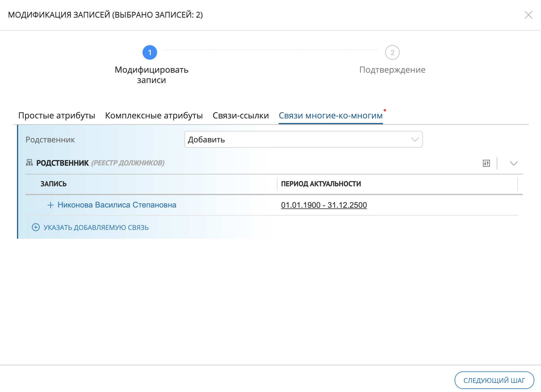Click the circled plus icon to add relation
The width and height of the screenshot is (541, 392).
(36, 227)
